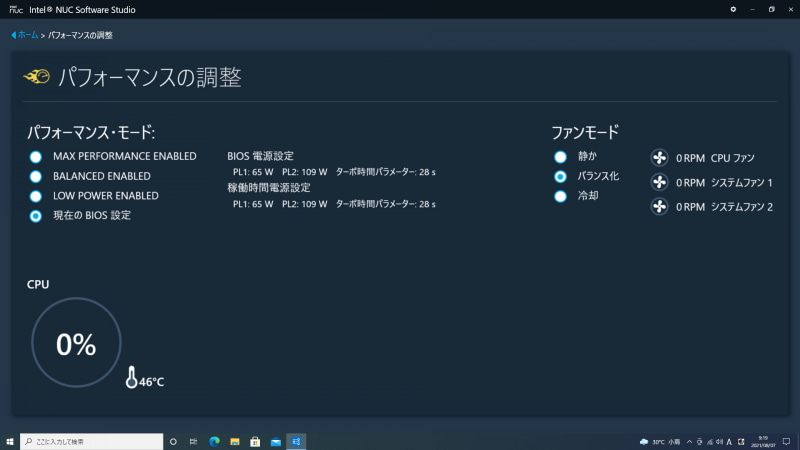
Task: Click the CPU ファン fan icon
Action: tap(659, 158)
